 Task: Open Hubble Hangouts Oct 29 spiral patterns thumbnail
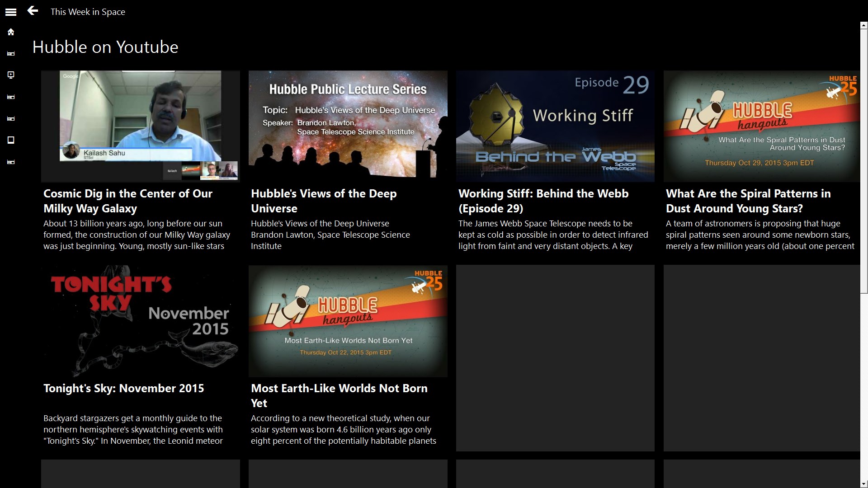tap(762, 126)
